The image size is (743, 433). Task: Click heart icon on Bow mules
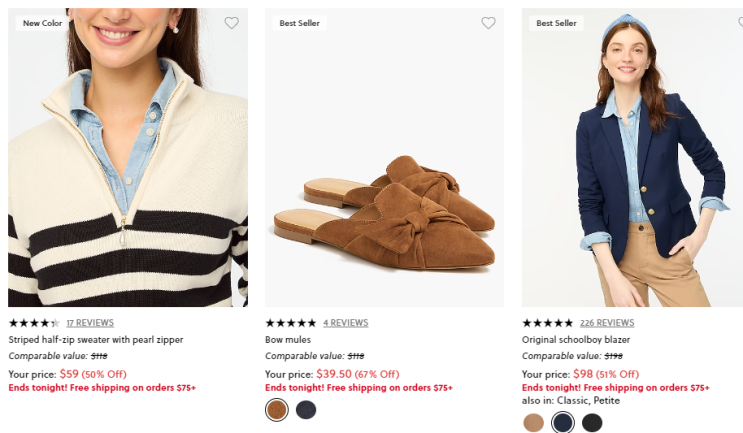tap(488, 23)
